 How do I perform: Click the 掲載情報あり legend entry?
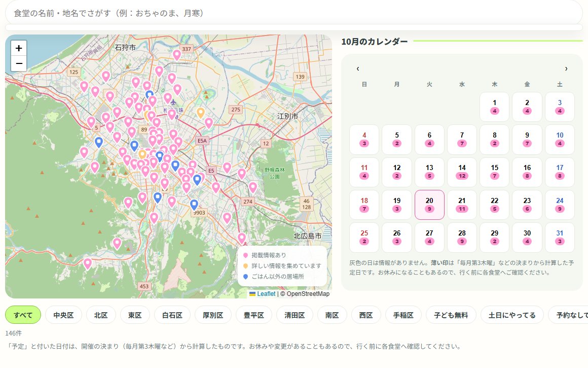click(265, 255)
